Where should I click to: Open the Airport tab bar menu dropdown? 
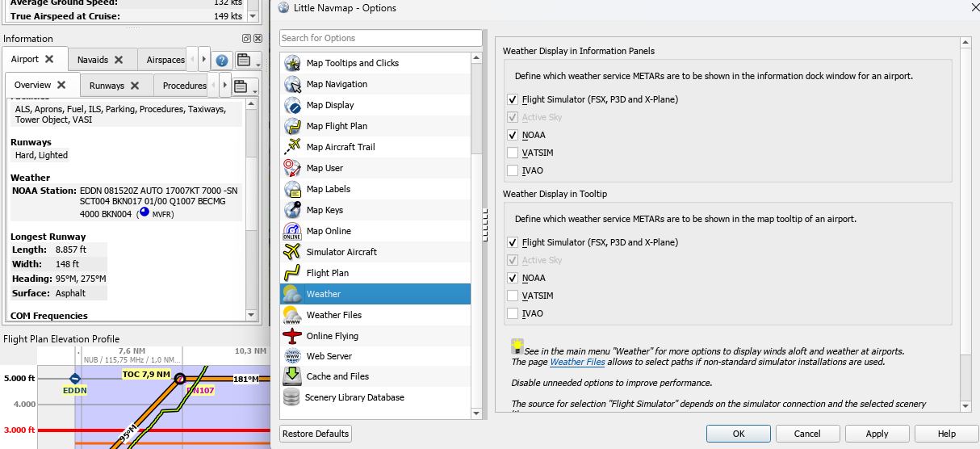(x=245, y=61)
